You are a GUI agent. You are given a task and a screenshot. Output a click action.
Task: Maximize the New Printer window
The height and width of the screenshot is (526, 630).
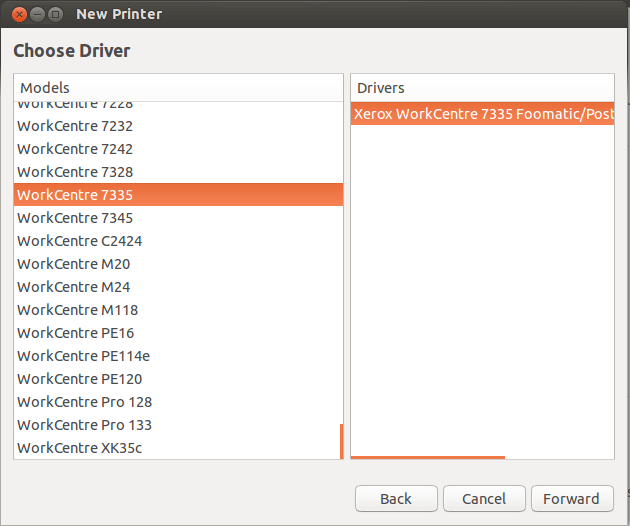pyautogui.click(x=55, y=14)
